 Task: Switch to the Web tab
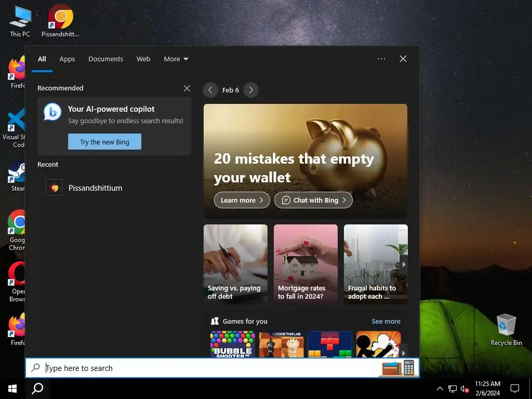click(x=143, y=59)
